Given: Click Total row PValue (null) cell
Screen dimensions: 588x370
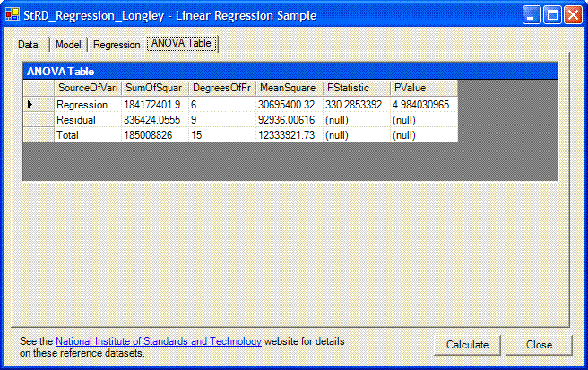Looking at the screenshot, I should 424,135.
